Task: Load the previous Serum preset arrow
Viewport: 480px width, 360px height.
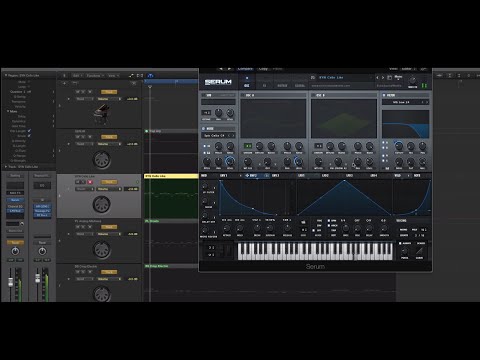Action: pos(377,77)
